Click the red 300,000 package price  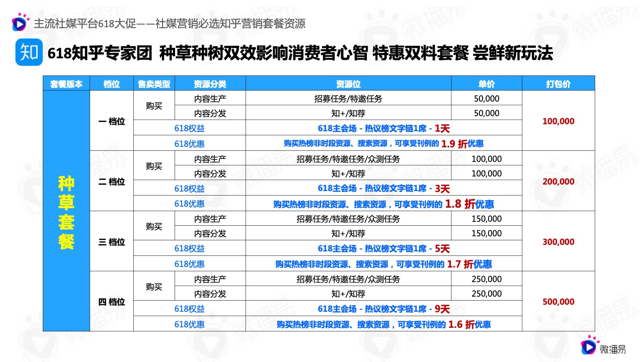558,242
